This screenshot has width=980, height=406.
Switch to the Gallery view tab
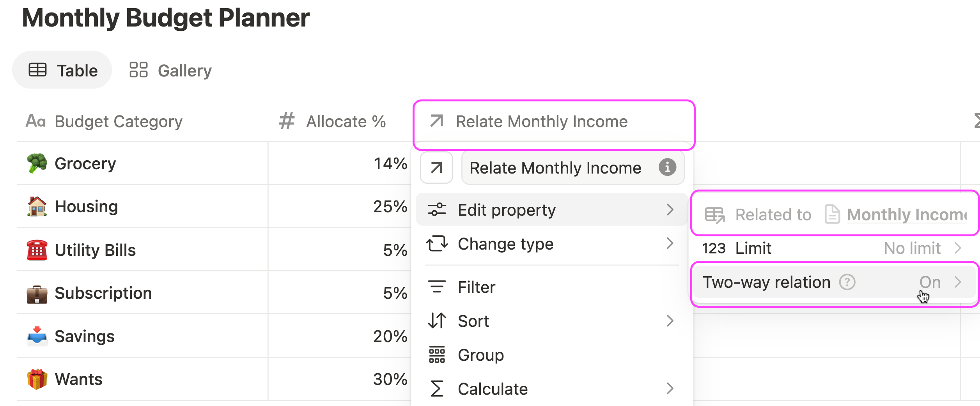(x=171, y=70)
